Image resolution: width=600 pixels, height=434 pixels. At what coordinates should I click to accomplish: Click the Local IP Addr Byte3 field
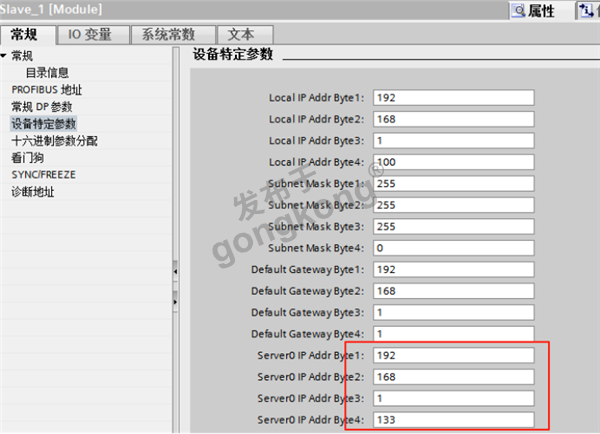coord(453,140)
